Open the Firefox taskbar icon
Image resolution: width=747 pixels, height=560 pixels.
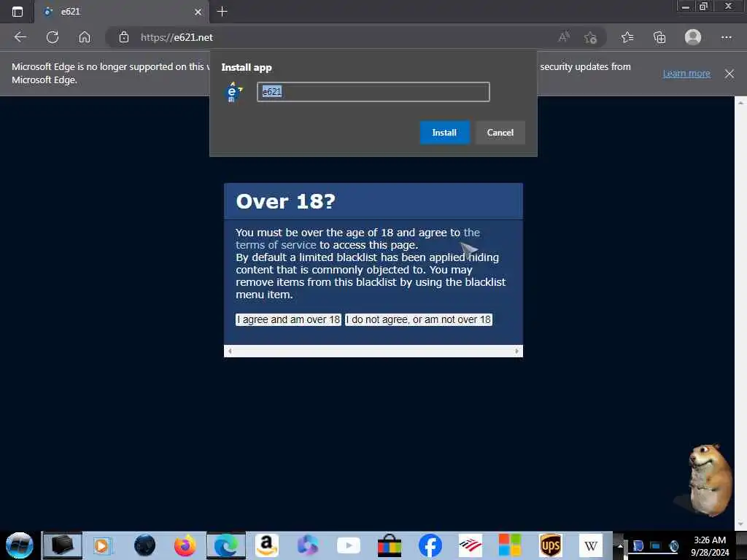click(x=185, y=545)
